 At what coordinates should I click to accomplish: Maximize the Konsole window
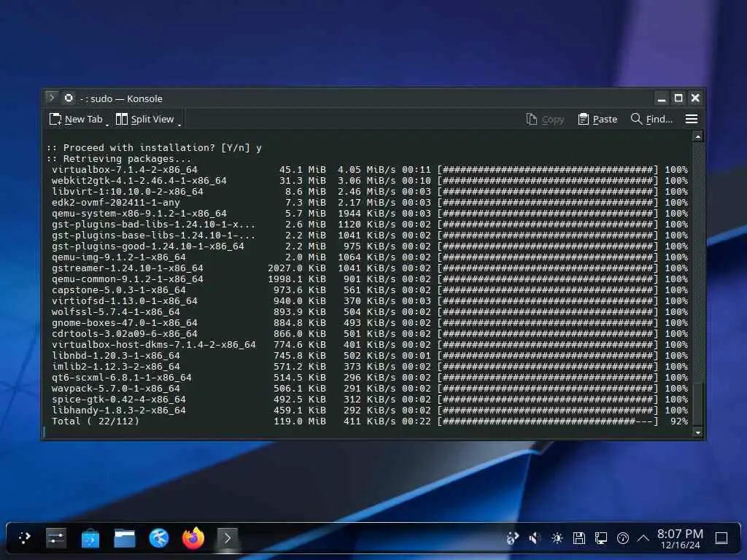pos(678,98)
